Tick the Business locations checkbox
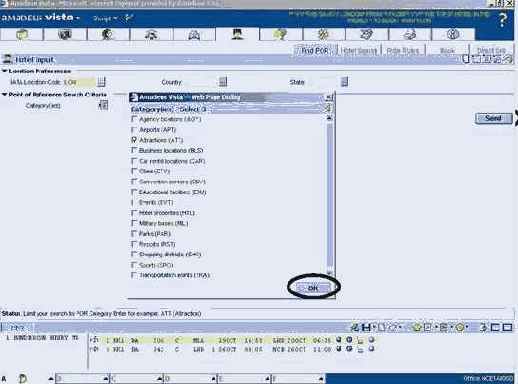 (134, 150)
